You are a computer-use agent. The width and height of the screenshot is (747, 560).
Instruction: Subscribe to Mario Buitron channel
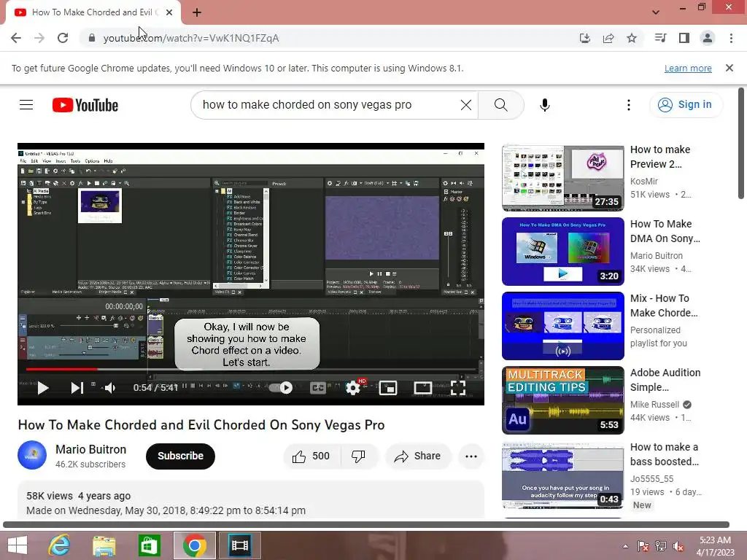180,456
